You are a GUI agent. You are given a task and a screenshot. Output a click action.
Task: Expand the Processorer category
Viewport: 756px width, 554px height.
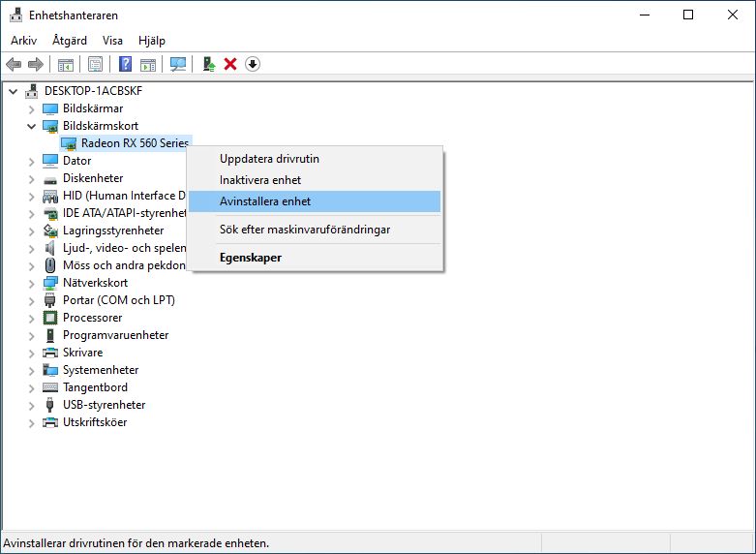[31, 319]
